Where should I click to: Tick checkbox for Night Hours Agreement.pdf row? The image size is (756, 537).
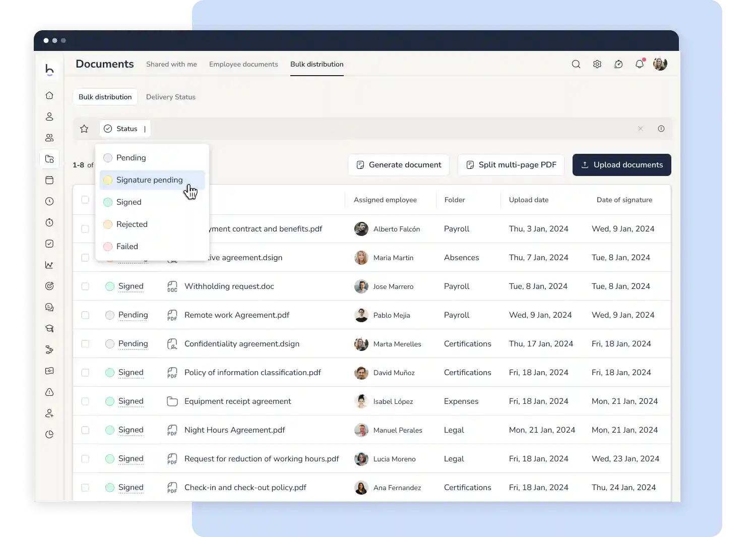(85, 430)
